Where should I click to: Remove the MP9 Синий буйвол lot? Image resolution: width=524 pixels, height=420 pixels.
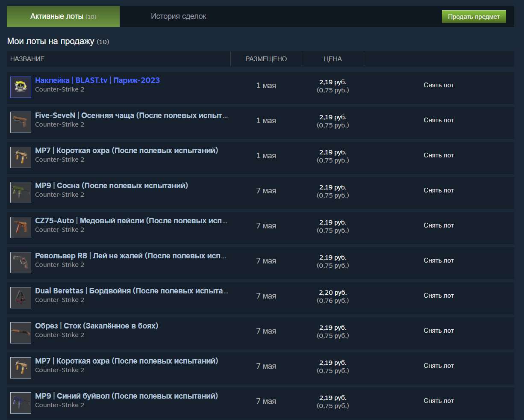coord(439,401)
